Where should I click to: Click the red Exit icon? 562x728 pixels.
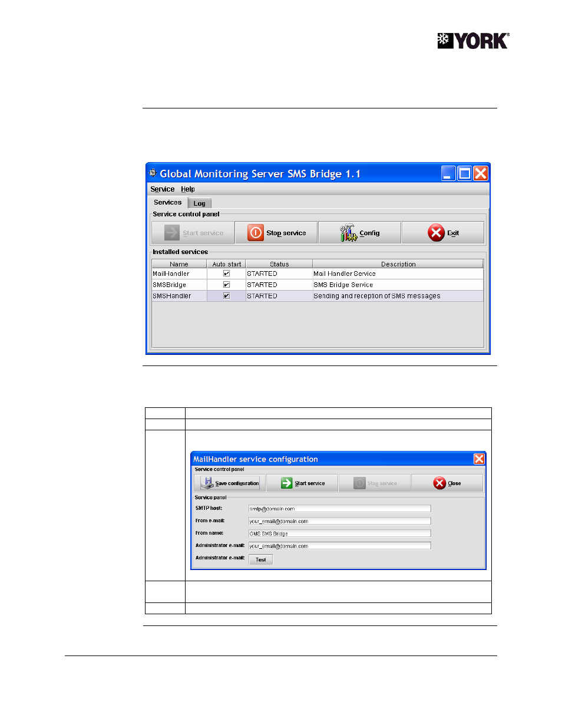[436, 233]
